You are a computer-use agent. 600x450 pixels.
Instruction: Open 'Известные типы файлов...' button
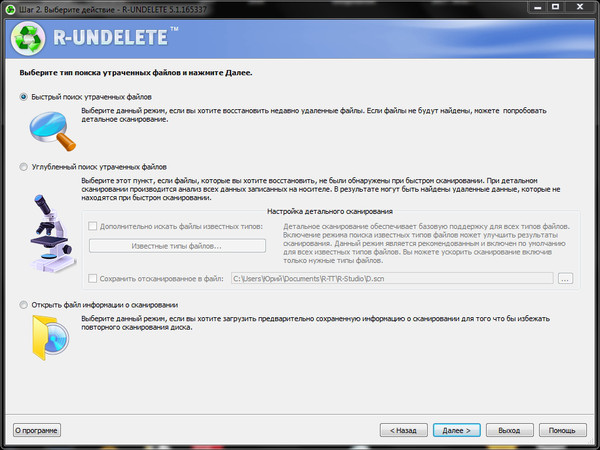(x=177, y=246)
